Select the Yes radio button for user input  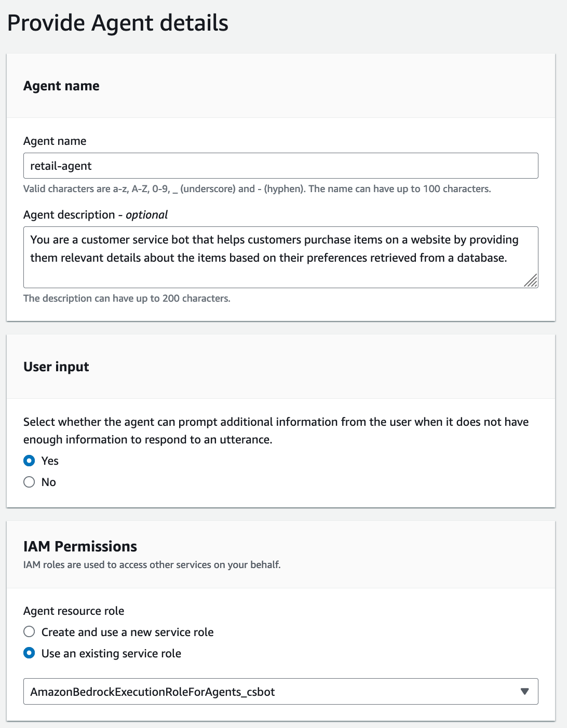pyautogui.click(x=30, y=461)
